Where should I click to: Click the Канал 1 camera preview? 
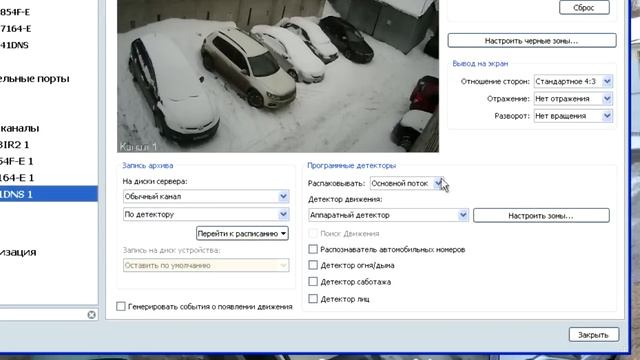click(x=278, y=76)
